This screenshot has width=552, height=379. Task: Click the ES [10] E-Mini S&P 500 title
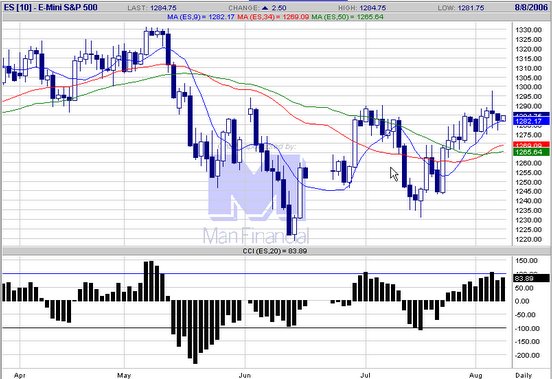[x=51, y=7]
